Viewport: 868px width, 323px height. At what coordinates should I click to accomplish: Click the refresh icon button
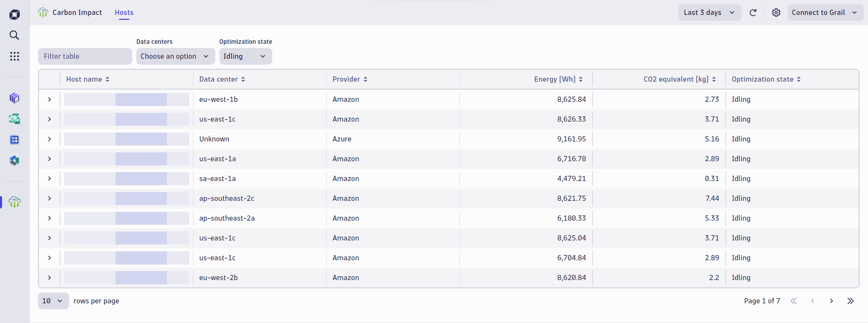click(753, 12)
